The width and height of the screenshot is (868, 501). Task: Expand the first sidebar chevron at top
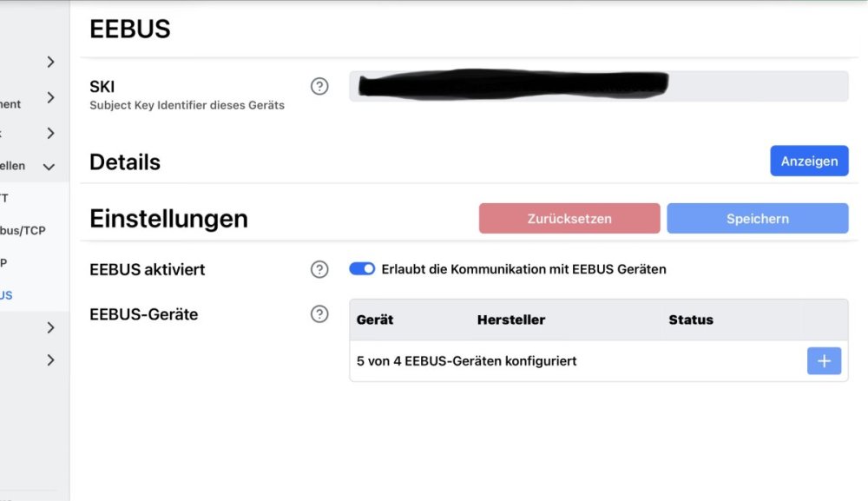(x=50, y=62)
